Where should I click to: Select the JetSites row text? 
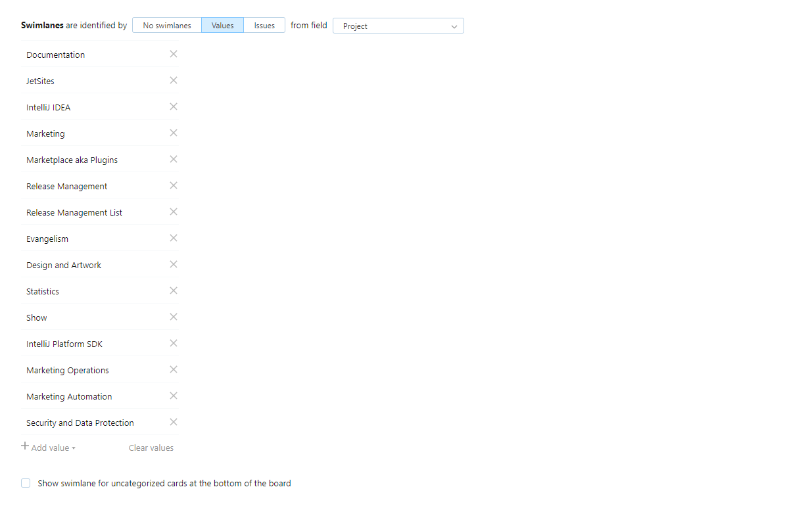[40, 81]
